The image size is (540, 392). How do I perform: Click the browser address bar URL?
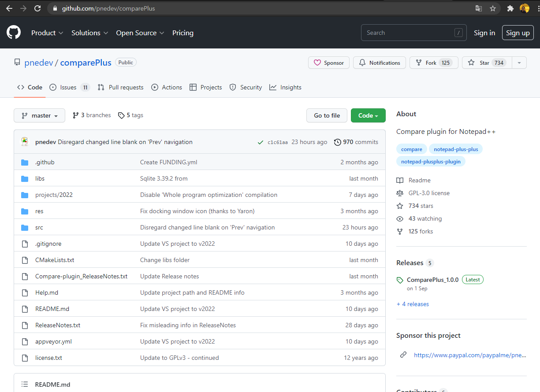108,8
